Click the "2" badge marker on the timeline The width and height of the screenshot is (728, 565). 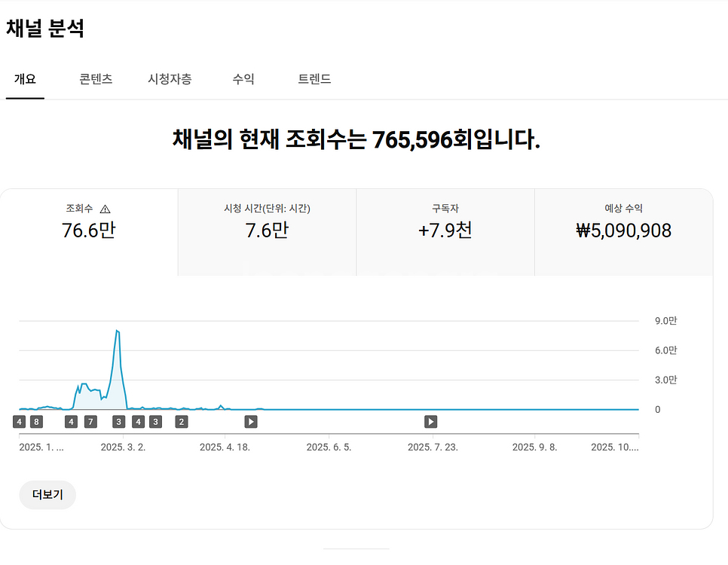[x=180, y=422]
